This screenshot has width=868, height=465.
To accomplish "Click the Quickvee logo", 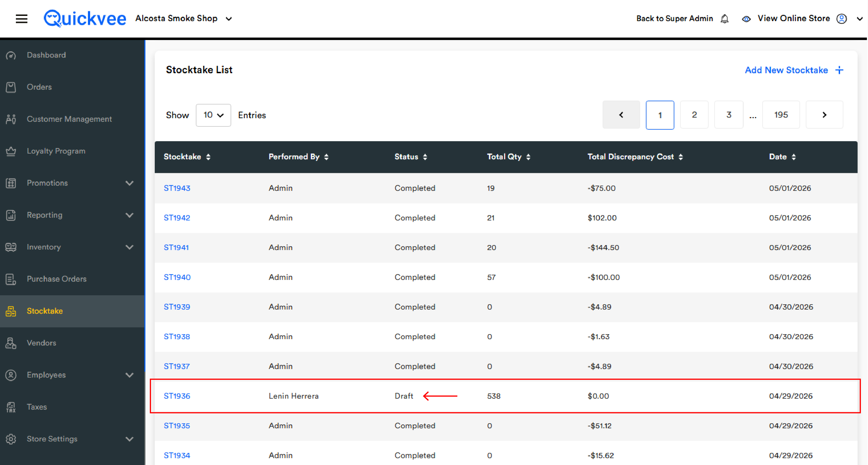I will point(85,18).
